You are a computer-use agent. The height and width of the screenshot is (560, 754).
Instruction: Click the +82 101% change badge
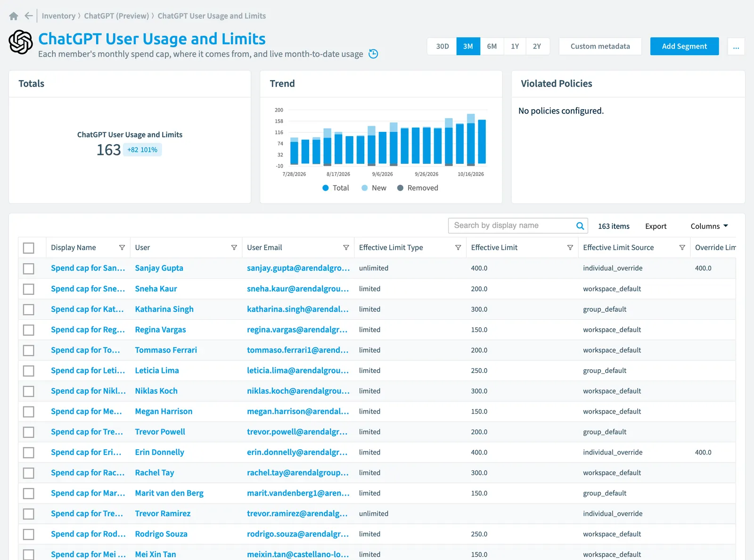(x=142, y=150)
